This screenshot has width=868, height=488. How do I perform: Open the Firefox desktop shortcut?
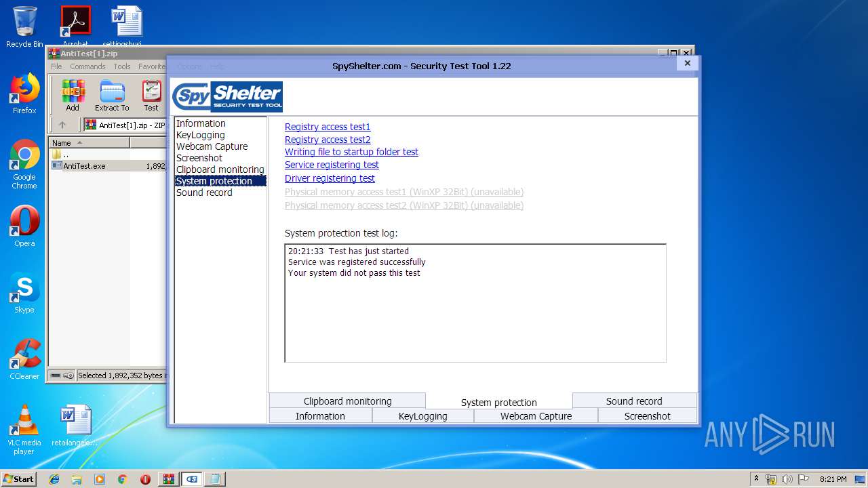(x=24, y=94)
